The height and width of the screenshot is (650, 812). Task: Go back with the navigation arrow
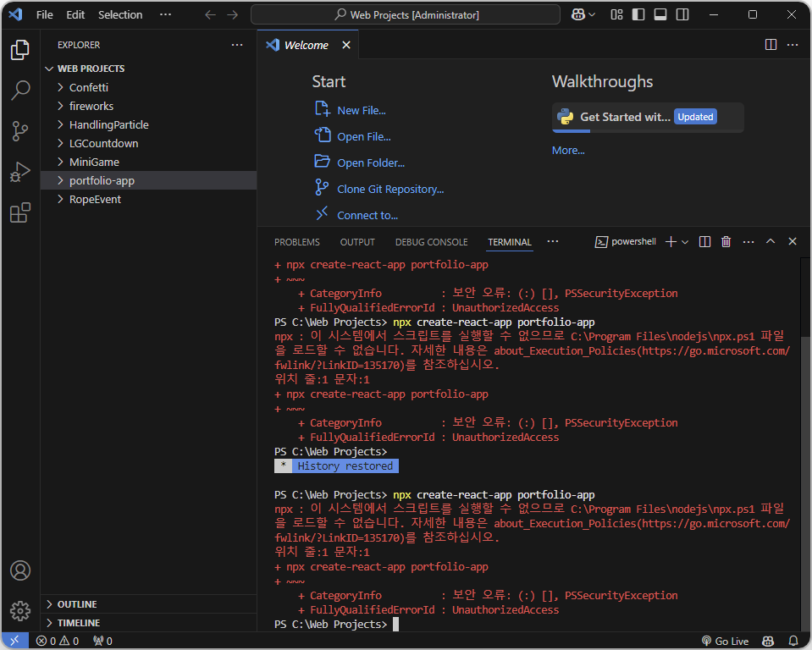coord(210,14)
